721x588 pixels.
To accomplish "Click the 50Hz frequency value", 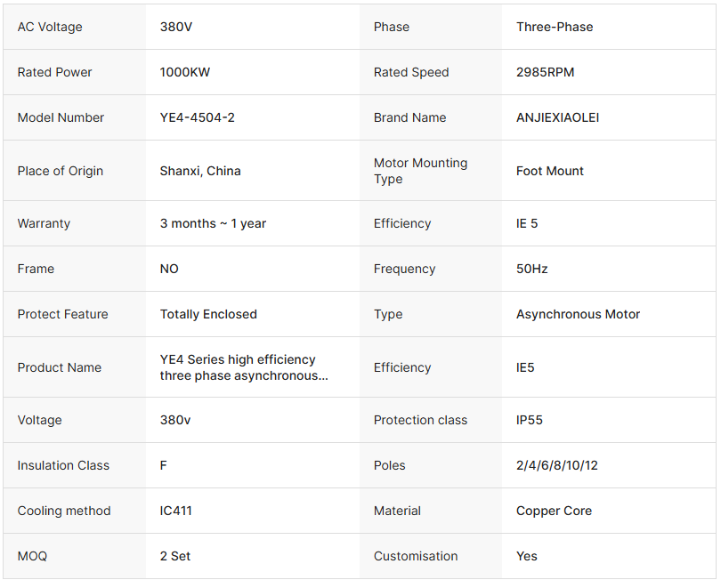I will tap(532, 269).
